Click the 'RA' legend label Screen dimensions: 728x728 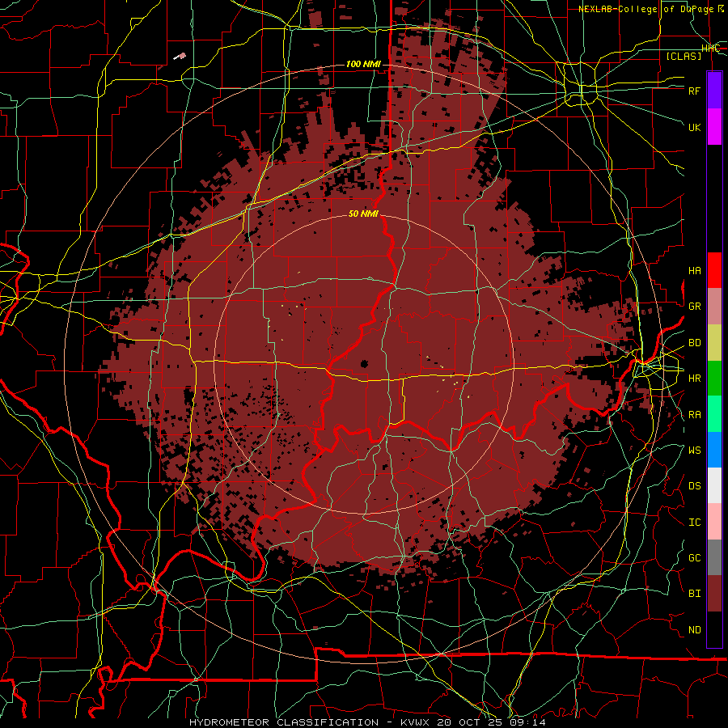tap(694, 415)
